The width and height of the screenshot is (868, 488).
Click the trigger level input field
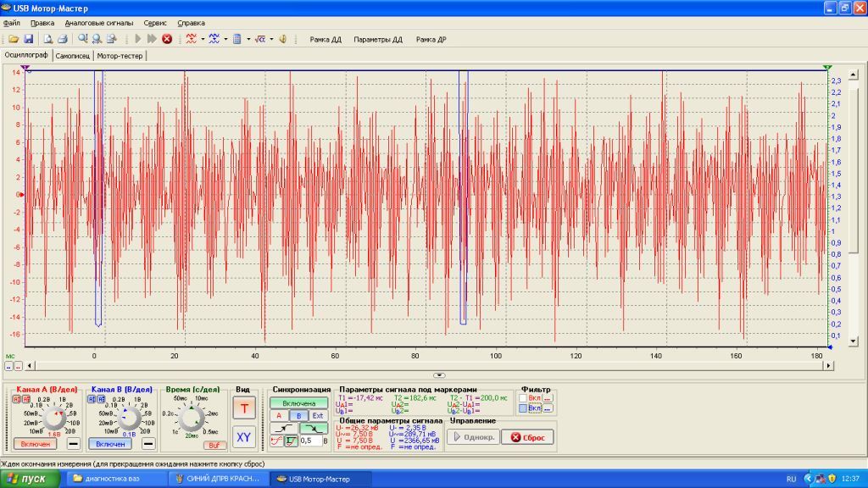click(311, 441)
